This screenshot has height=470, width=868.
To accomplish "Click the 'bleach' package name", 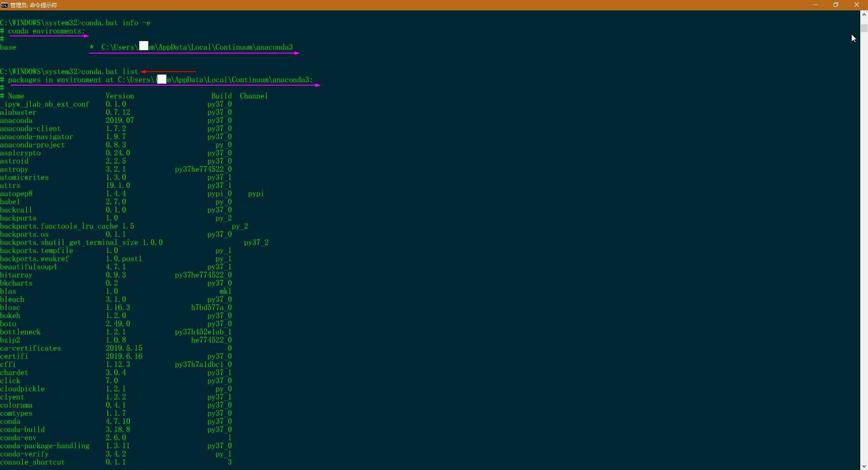I will [12, 299].
